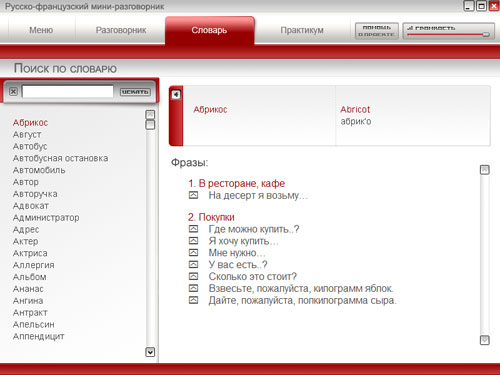
Task: Open phrase icon beside Я хочу купить
Action: coord(193,241)
